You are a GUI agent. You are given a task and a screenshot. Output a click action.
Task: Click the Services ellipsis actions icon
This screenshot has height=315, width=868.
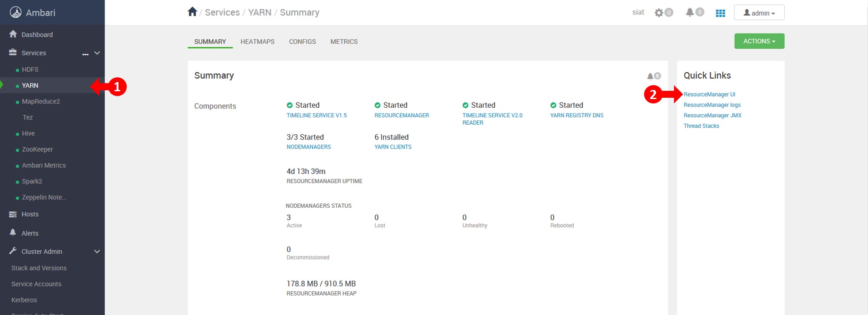coord(85,54)
